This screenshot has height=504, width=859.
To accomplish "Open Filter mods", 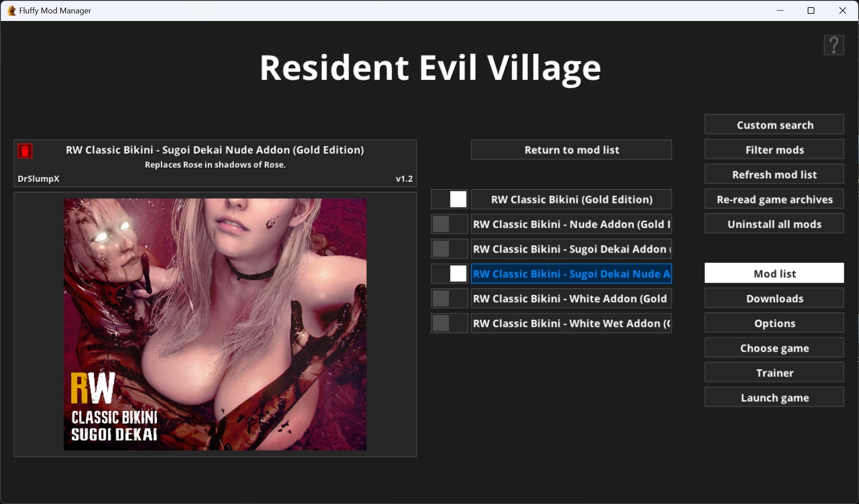I will coord(774,150).
